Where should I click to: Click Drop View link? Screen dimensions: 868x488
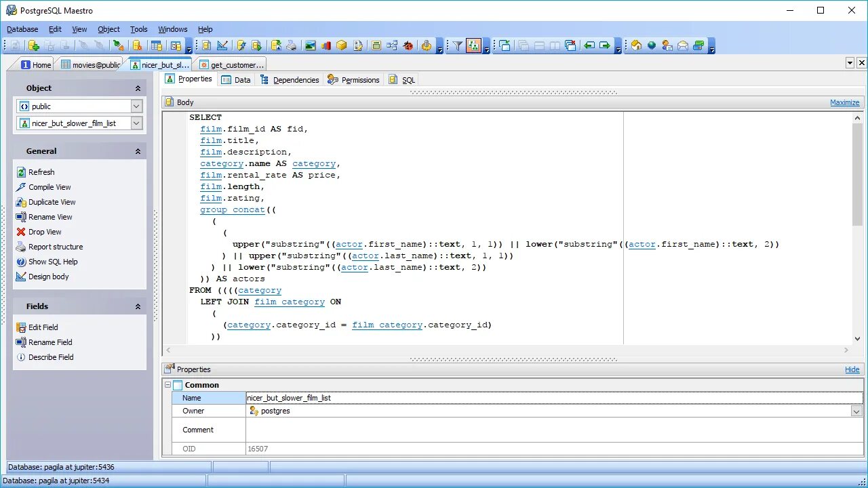(45, 232)
